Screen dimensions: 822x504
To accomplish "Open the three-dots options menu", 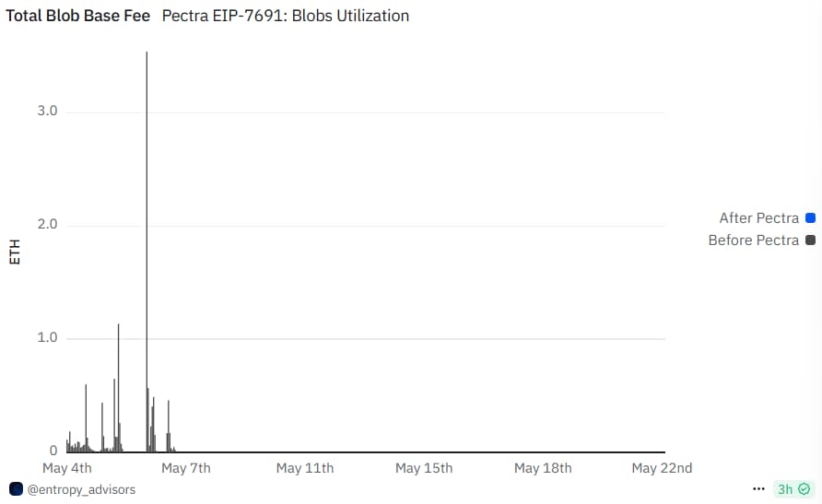I will 759,488.
